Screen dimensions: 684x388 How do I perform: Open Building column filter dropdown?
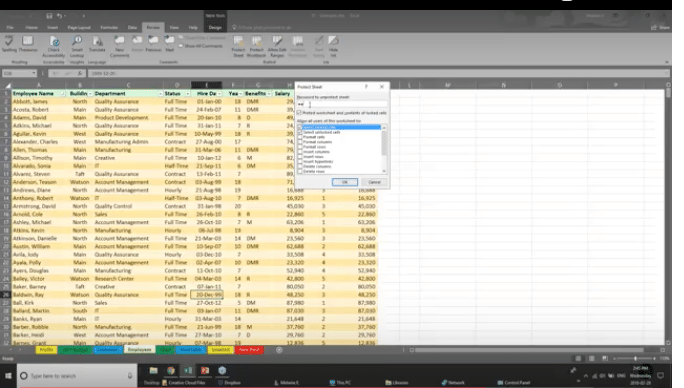click(x=90, y=94)
